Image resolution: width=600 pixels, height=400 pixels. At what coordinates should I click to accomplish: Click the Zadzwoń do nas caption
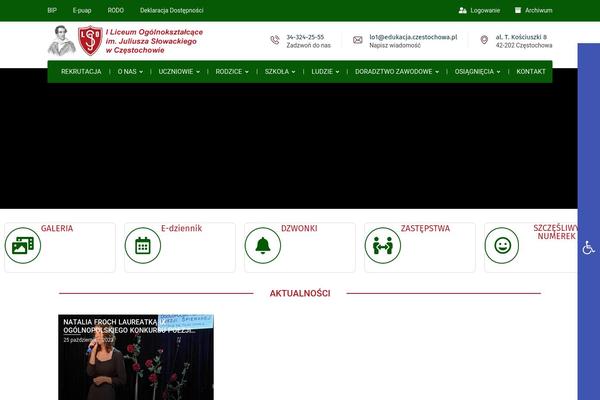[x=308, y=45]
